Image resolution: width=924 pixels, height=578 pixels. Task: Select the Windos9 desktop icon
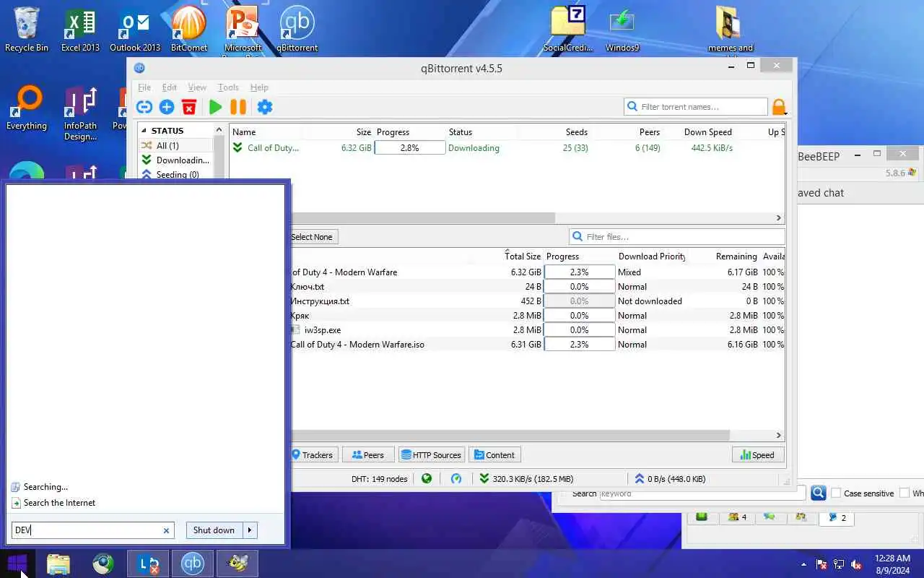(x=622, y=29)
